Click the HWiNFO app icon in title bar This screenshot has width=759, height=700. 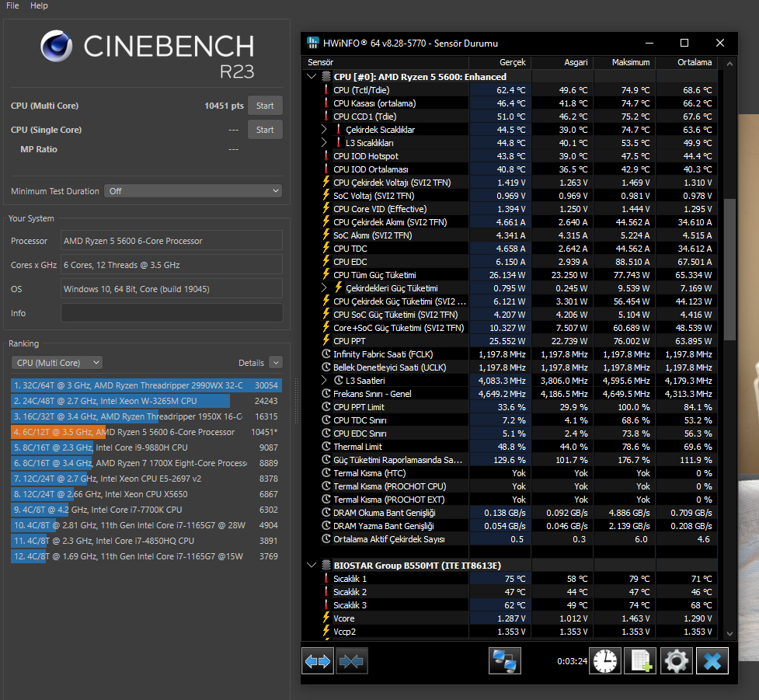pyautogui.click(x=313, y=43)
